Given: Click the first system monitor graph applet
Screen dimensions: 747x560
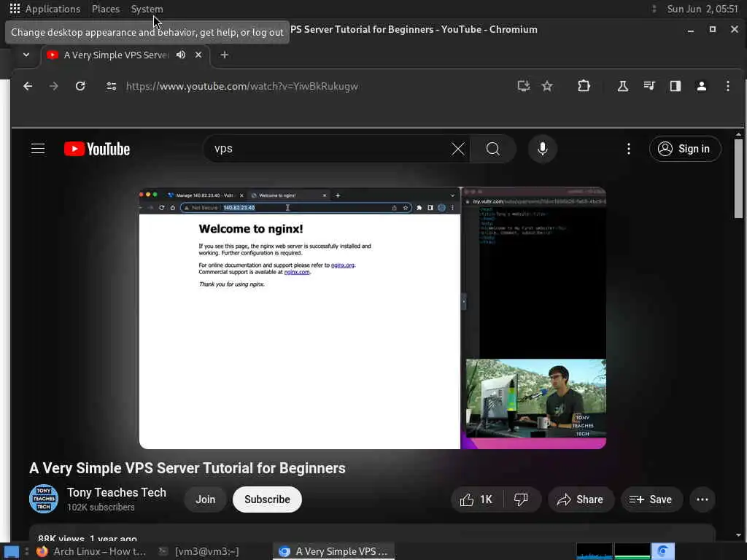Looking at the screenshot, I should pyautogui.click(x=594, y=551).
